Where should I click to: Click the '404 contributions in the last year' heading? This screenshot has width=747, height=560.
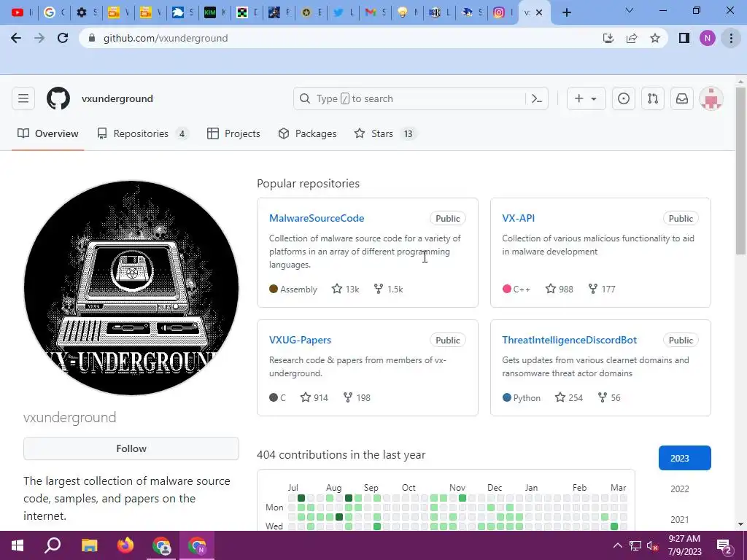coord(341,455)
